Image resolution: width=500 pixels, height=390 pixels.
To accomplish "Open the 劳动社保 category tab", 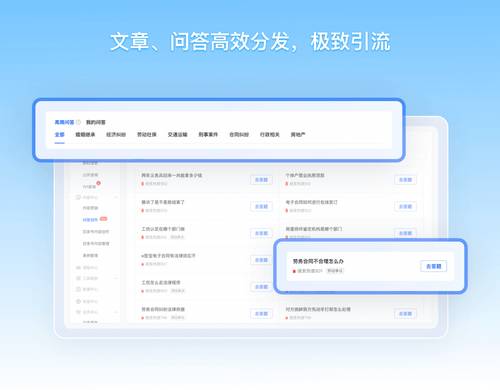I will 147,134.
